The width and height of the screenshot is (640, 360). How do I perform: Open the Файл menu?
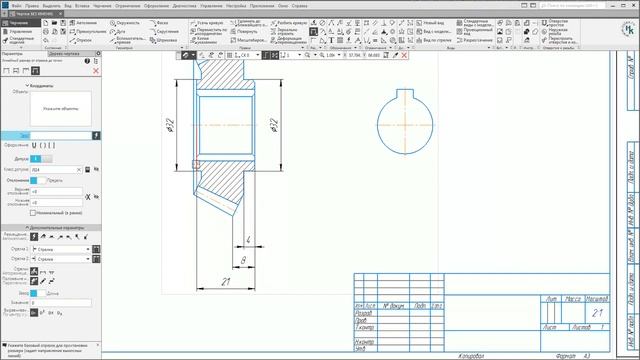pos(16,6)
